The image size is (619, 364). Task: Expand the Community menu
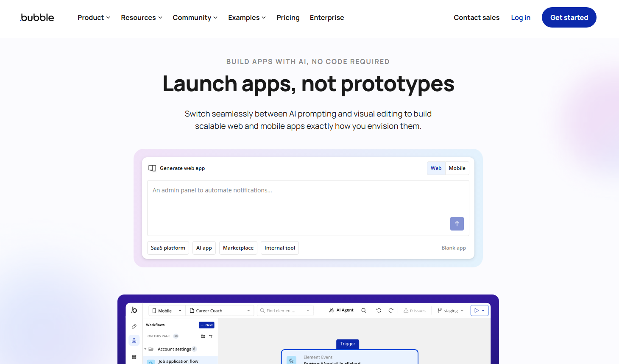(195, 17)
